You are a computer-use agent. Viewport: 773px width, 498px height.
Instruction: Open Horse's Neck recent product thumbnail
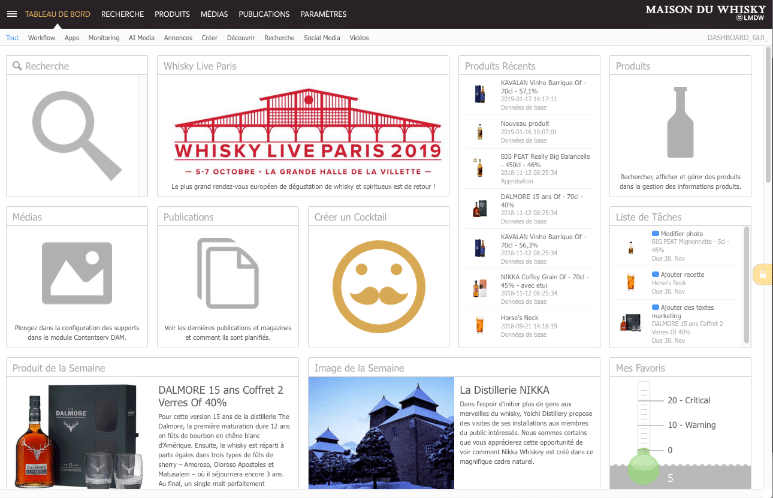click(x=480, y=325)
